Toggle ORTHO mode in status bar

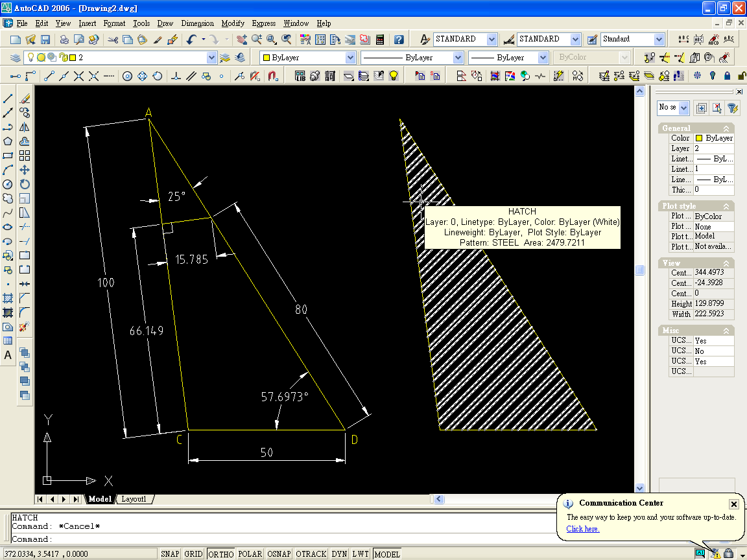click(x=221, y=554)
